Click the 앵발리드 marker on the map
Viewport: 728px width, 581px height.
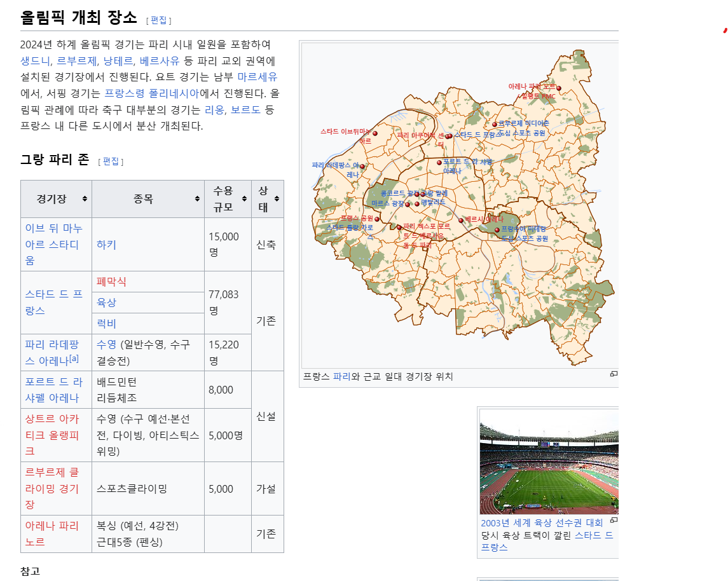(x=416, y=204)
